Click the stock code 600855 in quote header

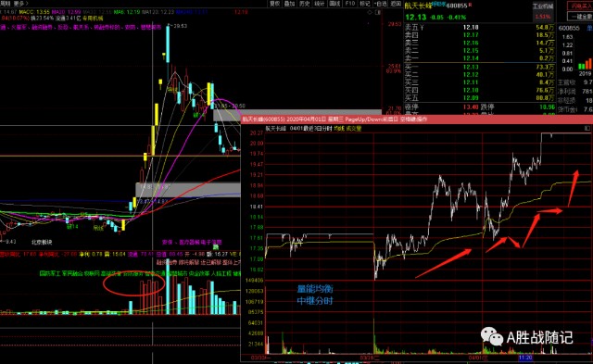coord(457,6)
